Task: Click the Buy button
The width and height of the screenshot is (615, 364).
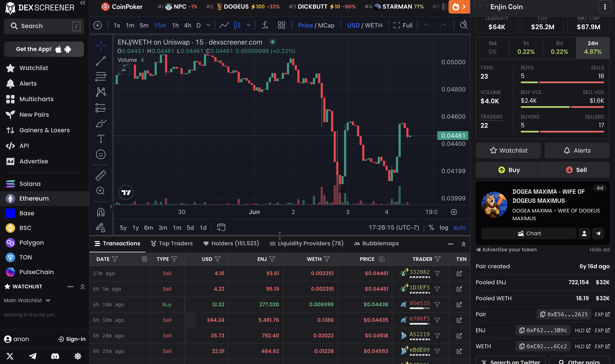Action: point(509,170)
